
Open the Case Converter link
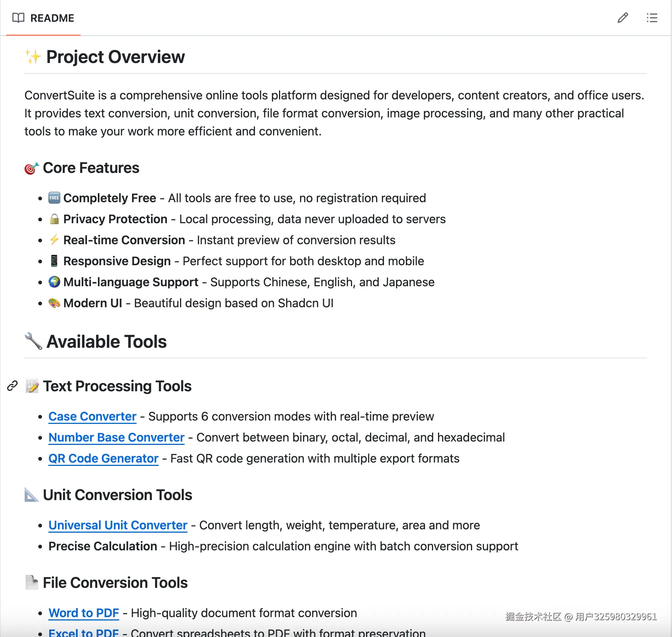[92, 416]
